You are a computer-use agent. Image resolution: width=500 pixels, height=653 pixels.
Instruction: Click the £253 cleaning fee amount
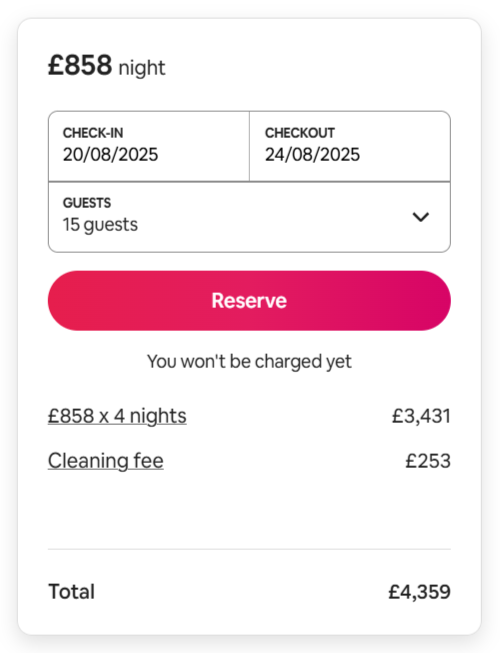[428, 461]
